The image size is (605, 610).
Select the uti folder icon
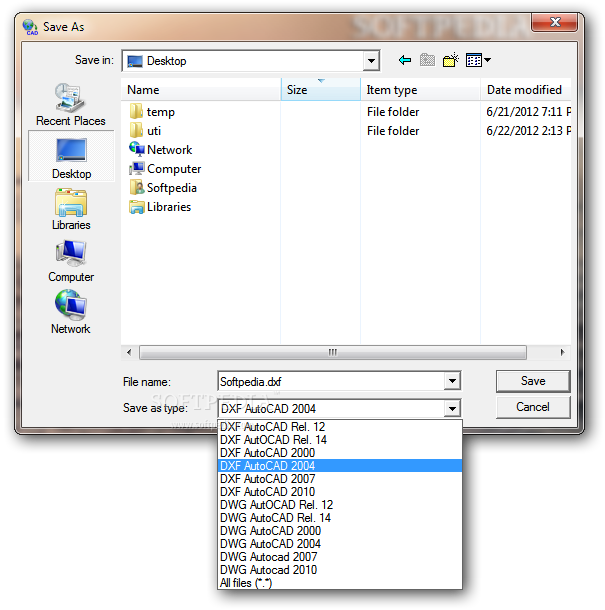136,131
